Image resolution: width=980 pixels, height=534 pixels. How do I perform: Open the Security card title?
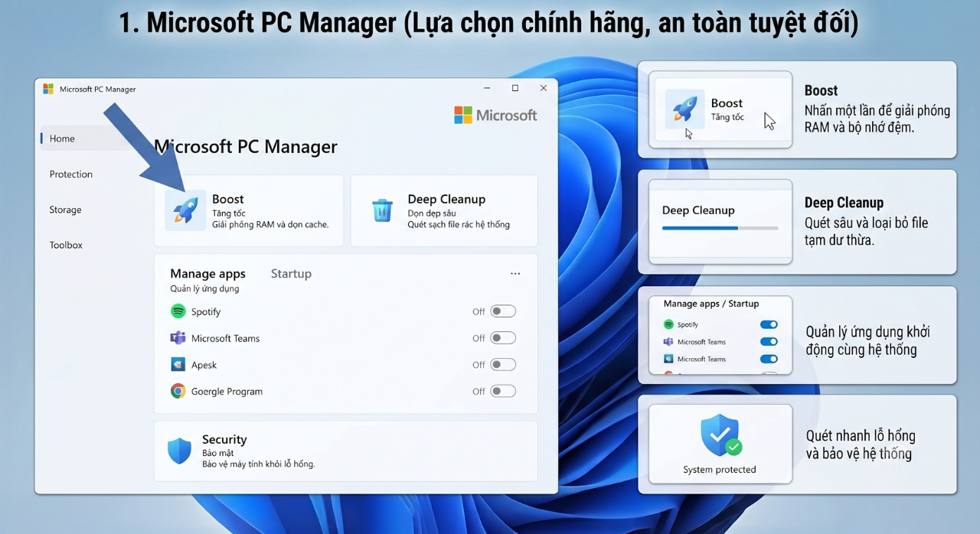[x=224, y=440]
